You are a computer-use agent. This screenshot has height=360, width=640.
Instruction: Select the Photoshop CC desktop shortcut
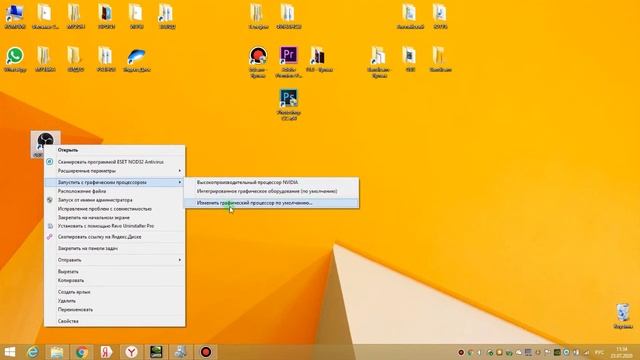coord(289,105)
